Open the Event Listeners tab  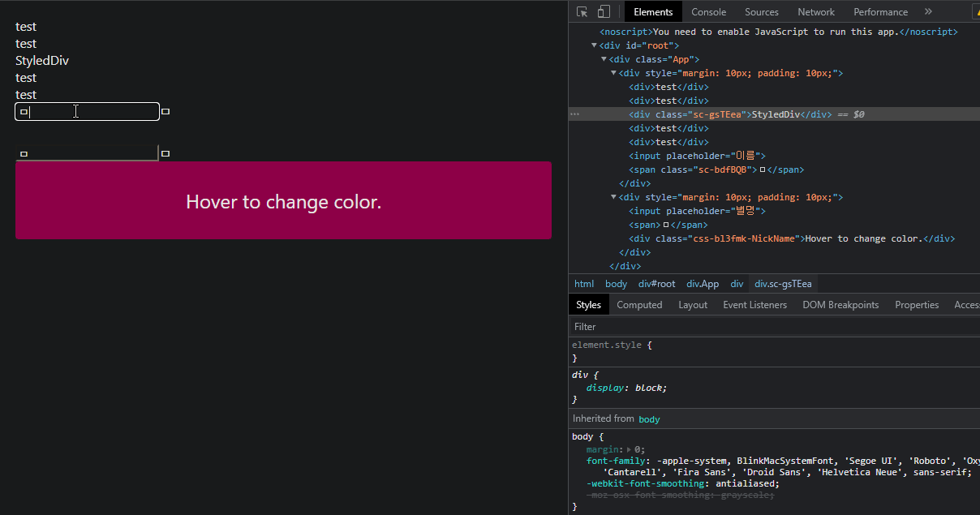tap(754, 304)
